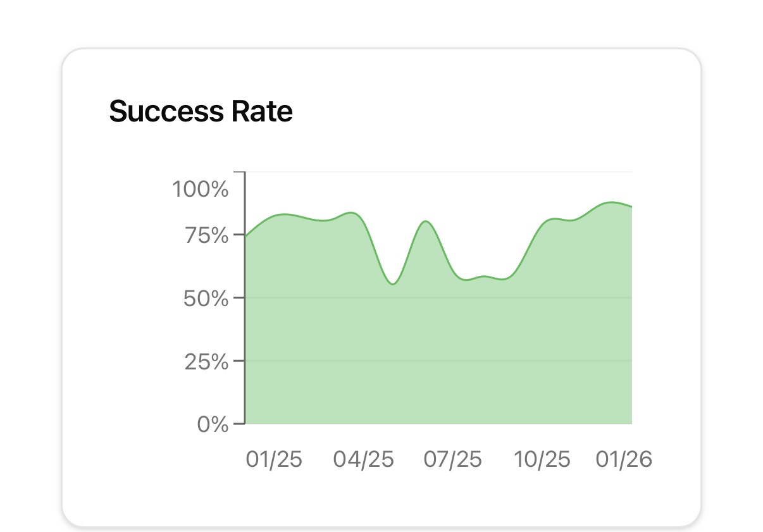Click the Success Rate chart title
Screen dimensions: 763x532
point(201,111)
